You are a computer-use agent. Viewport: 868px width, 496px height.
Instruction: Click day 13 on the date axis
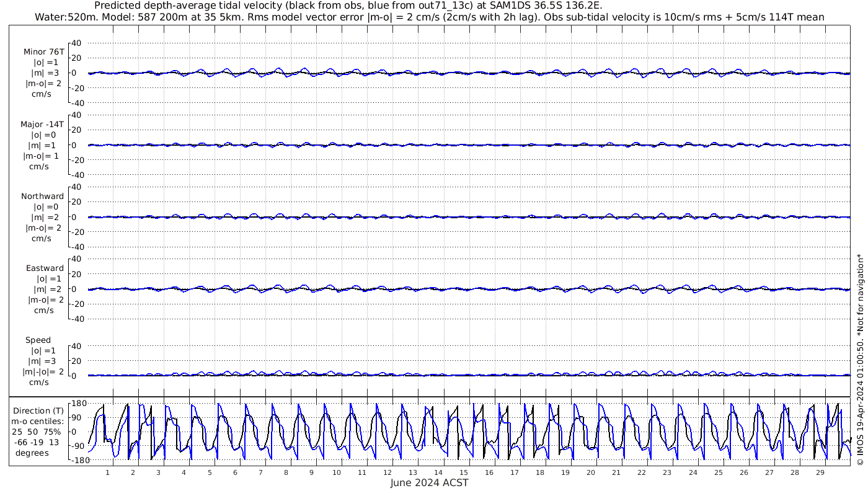click(413, 472)
